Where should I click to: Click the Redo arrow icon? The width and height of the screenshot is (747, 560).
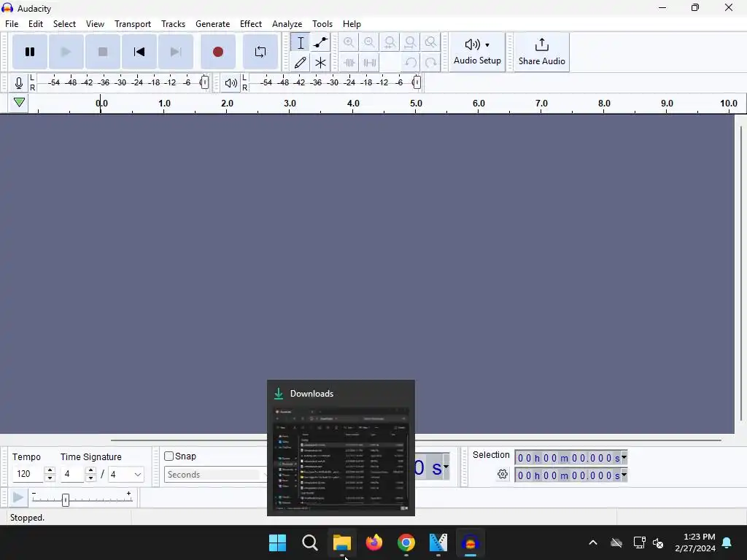tap(430, 63)
